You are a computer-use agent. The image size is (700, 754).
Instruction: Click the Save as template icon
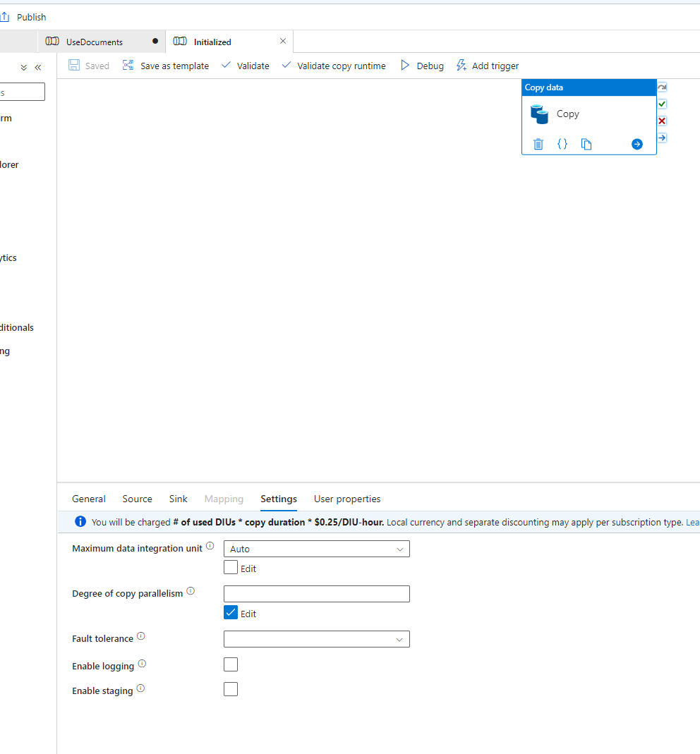[x=128, y=65]
